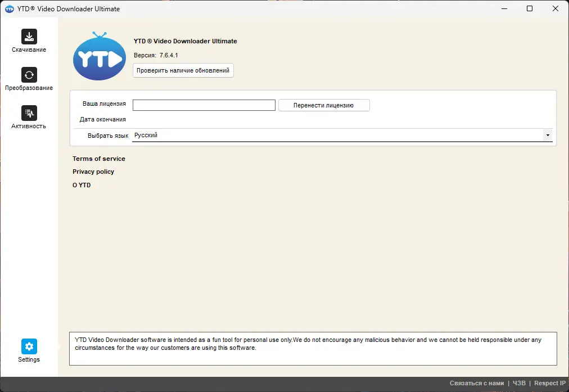The height and width of the screenshot is (392, 569).
Task: Open the ЧЗВ footer link
Action: [x=519, y=384]
